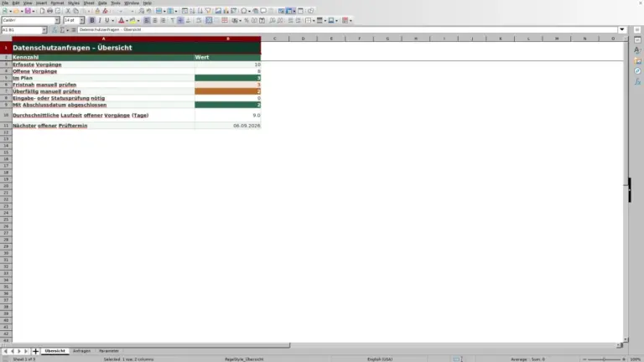Click the Insert Image icon
This screenshot has width=644, height=362.
tap(218, 11)
